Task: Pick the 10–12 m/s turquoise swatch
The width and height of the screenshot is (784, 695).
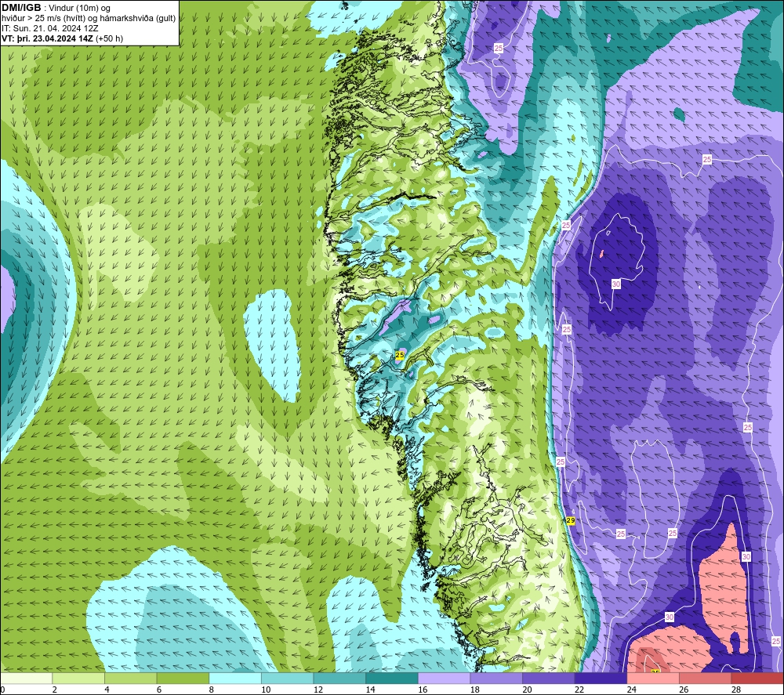Action: (287, 678)
